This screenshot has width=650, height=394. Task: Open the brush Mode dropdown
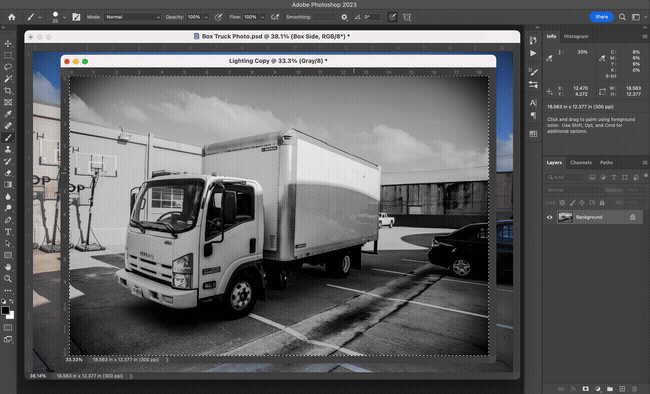coord(132,17)
